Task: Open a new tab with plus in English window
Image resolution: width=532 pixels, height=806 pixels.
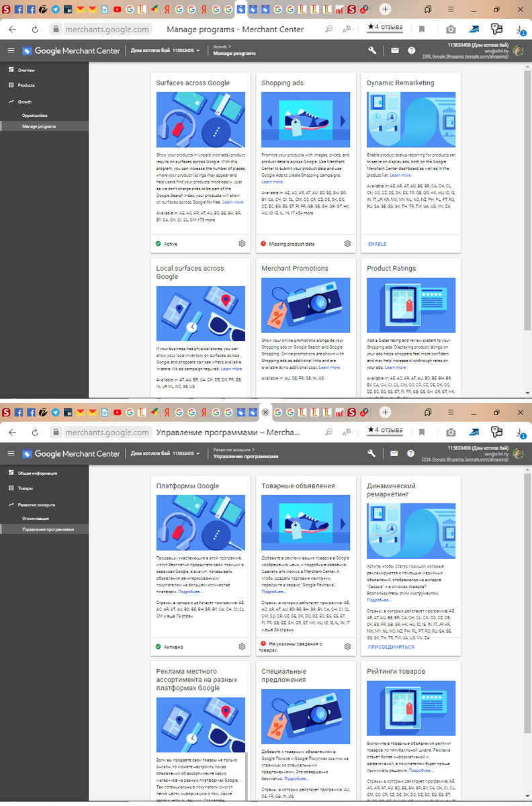Action: point(385,9)
